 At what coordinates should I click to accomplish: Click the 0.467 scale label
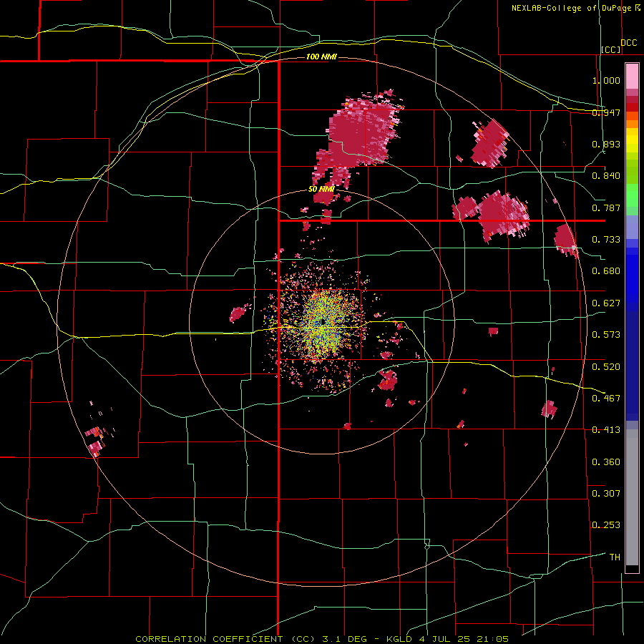click(x=606, y=398)
